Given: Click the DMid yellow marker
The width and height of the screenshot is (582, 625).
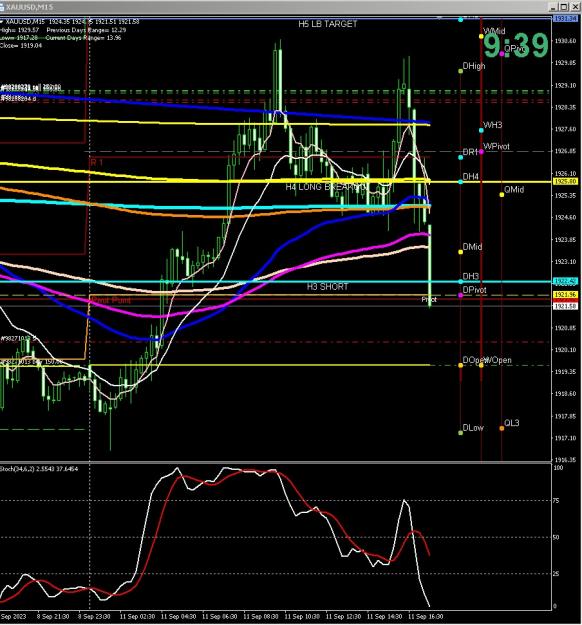Looking at the screenshot, I should (460, 252).
